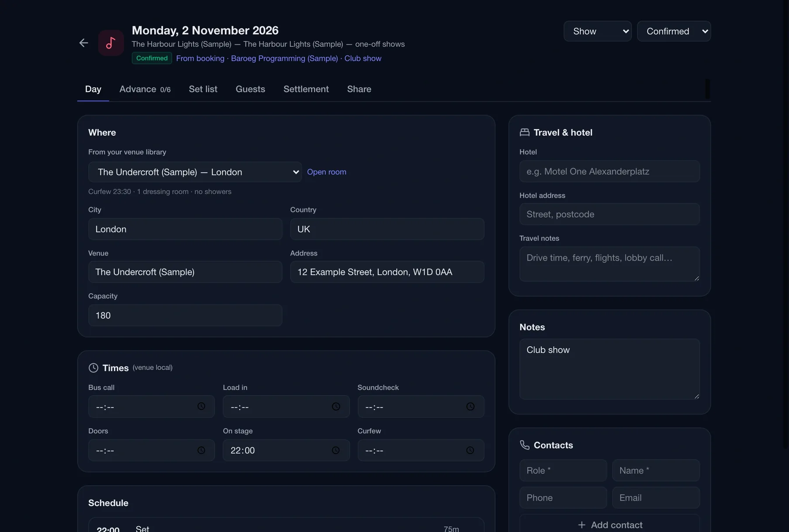Click the Set row in Schedule
Viewport: 789px width, 532px height.
tap(286, 525)
